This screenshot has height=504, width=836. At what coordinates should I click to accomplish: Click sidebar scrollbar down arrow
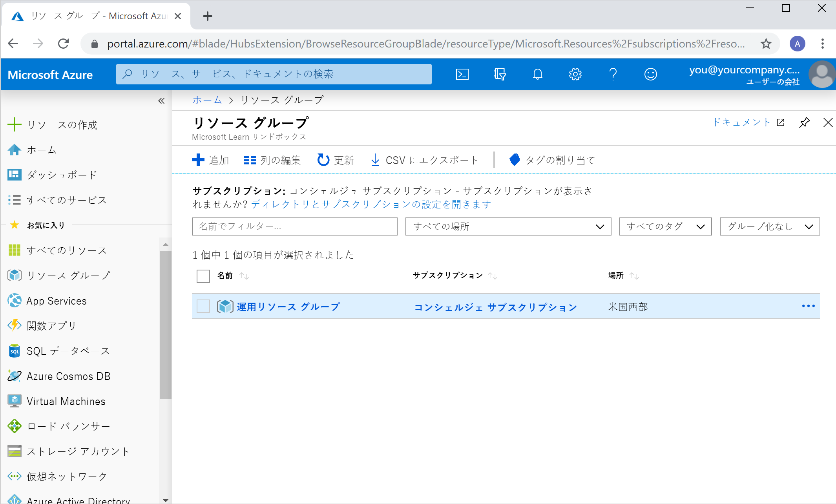pos(165,500)
